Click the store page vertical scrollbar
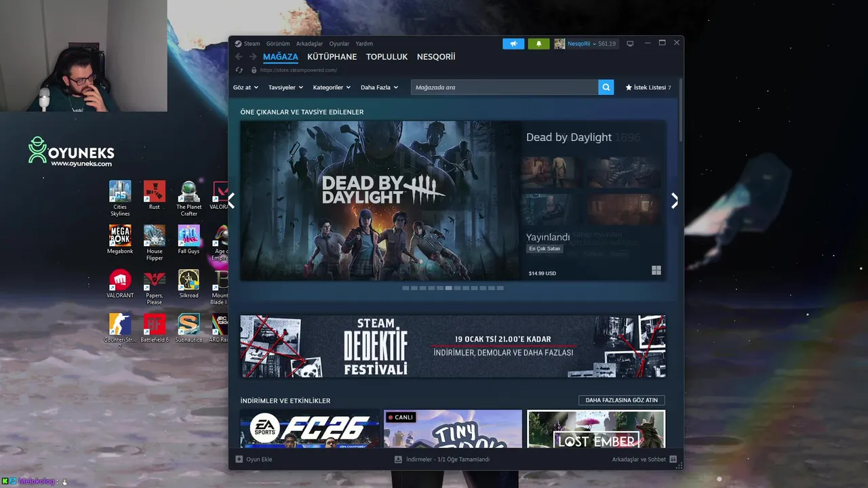The width and height of the screenshot is (868, 488). [680, 110]
